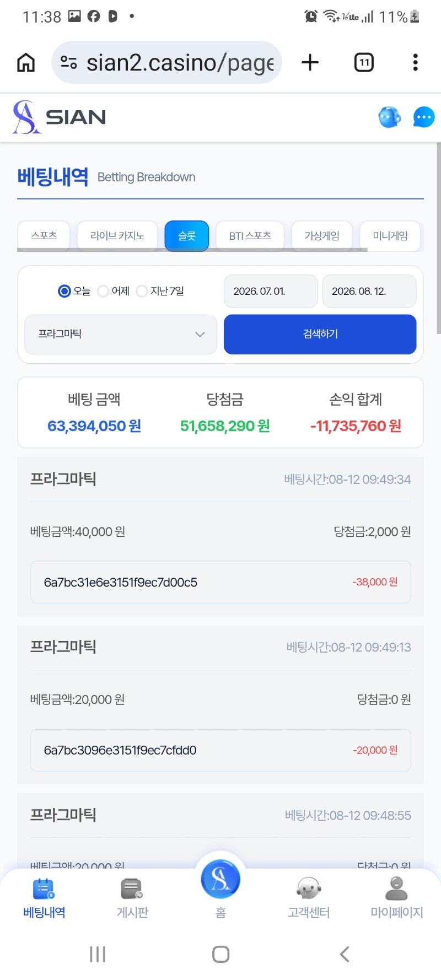Tap the browser home icon

pyautogui.click(x=26, y=63)
